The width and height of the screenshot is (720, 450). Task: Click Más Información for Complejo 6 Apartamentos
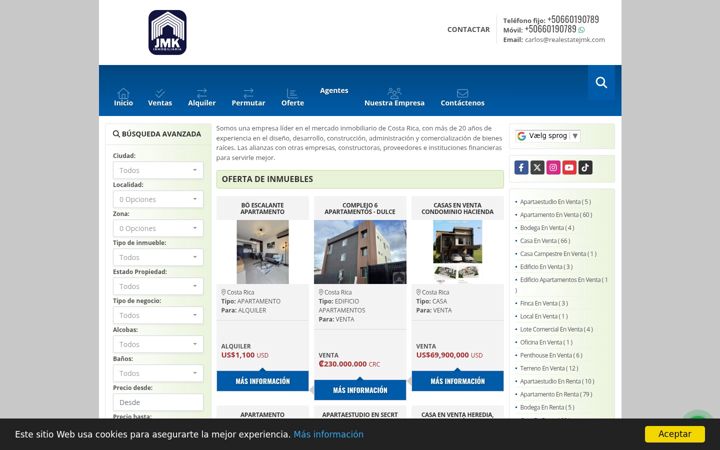[x=360, y=390]
